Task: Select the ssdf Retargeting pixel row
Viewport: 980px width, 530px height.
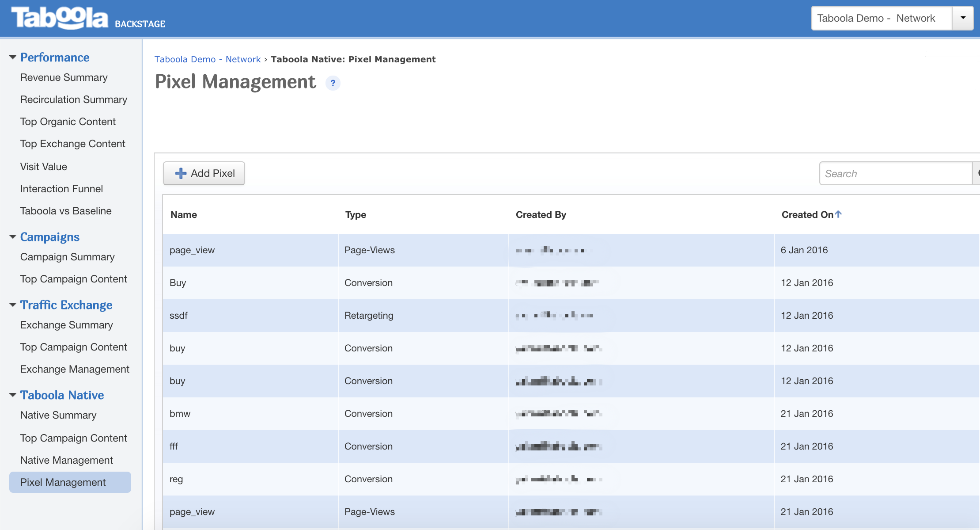Action: point(178,316)
